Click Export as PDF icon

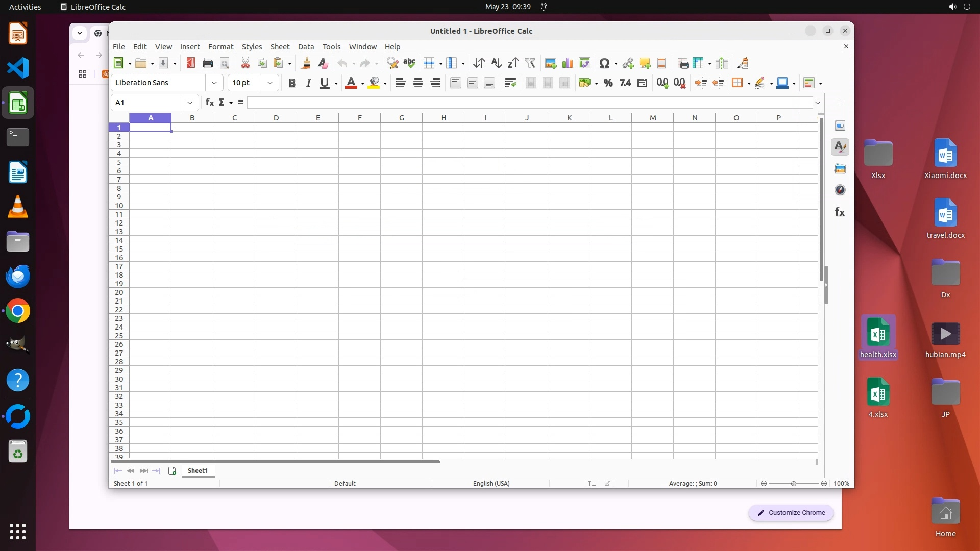point(190,63)
